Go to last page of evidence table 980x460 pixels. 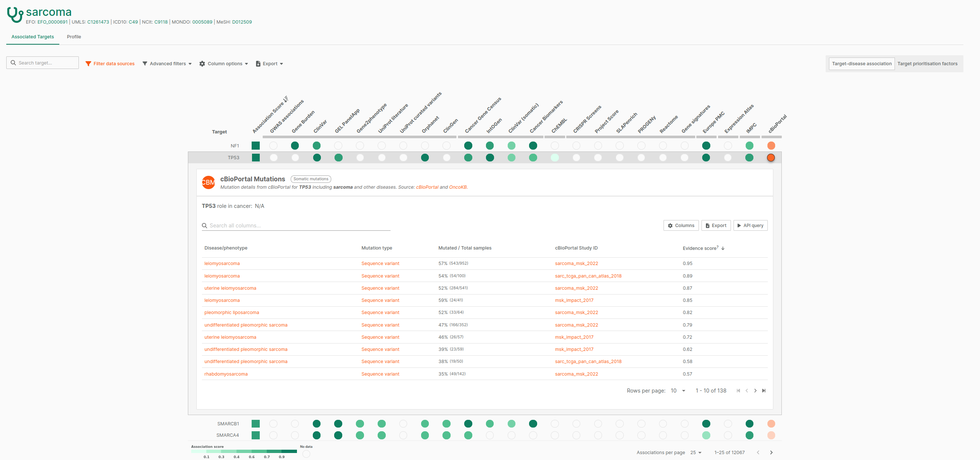[763, 391]
